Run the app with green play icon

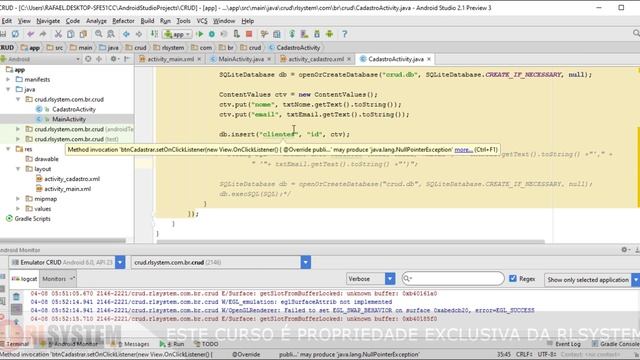coord(200,34)
